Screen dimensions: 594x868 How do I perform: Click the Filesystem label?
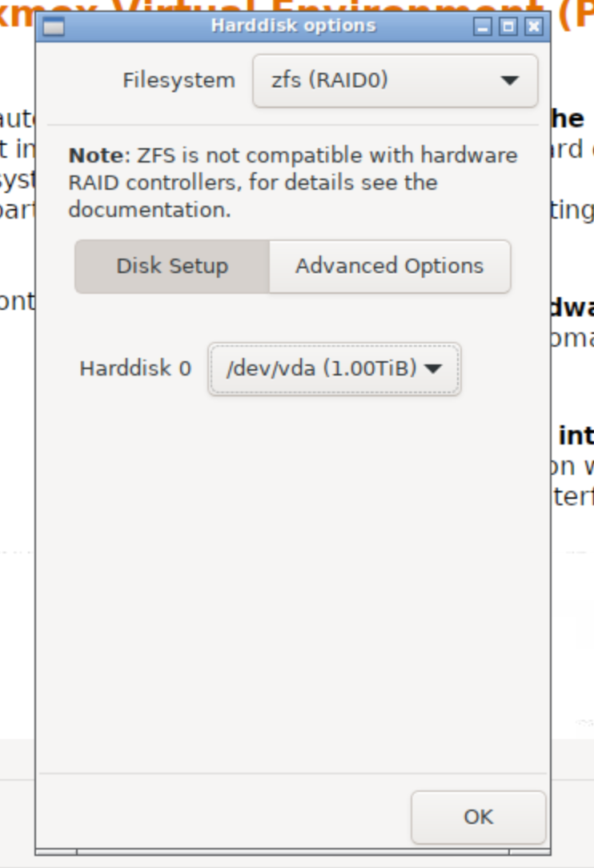[x=179, y=80]
